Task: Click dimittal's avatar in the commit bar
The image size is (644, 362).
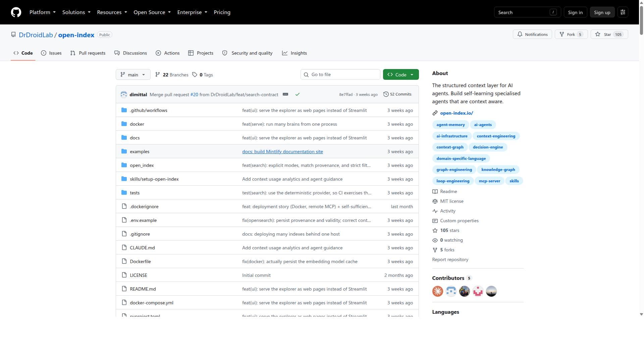Action: 124,95
